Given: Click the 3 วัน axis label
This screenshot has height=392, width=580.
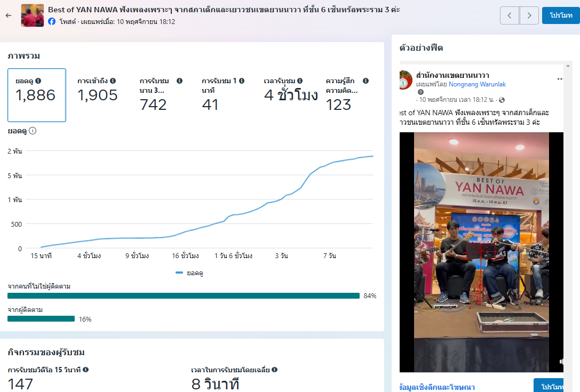Looking at the screenshot, I should [x=282, y=255].
